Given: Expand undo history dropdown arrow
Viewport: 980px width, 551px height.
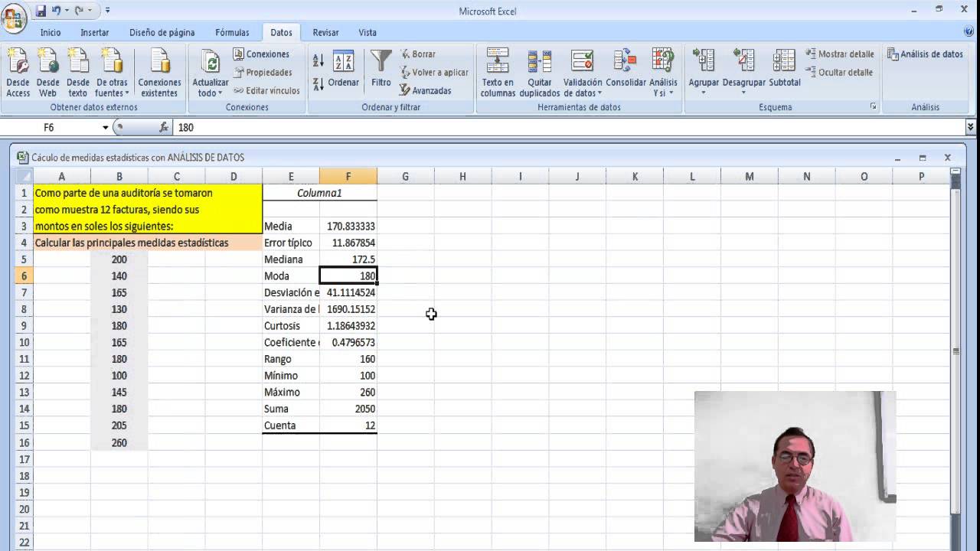Looking at the screenshot, I should click(67, 11).
